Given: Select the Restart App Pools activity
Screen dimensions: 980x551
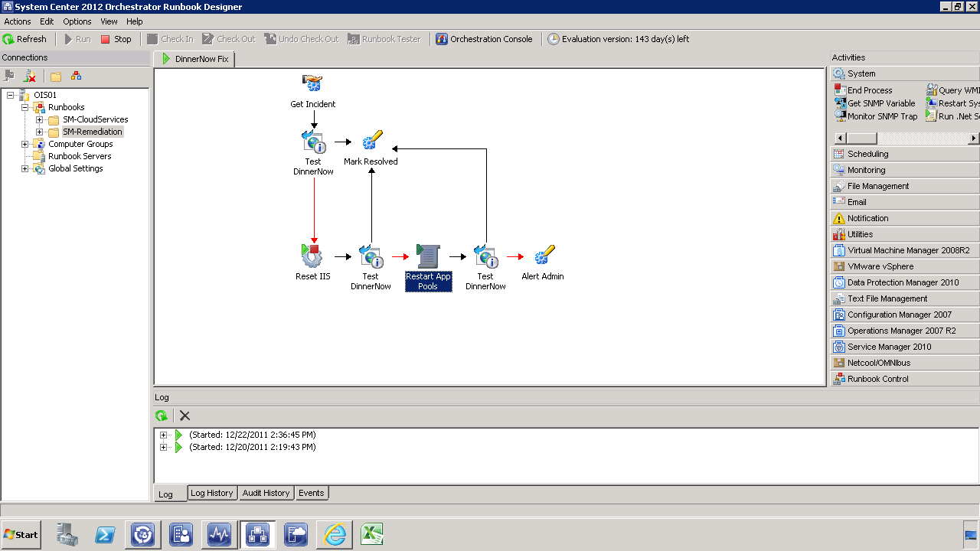Looking at the screenshot, I should (429, 268).
